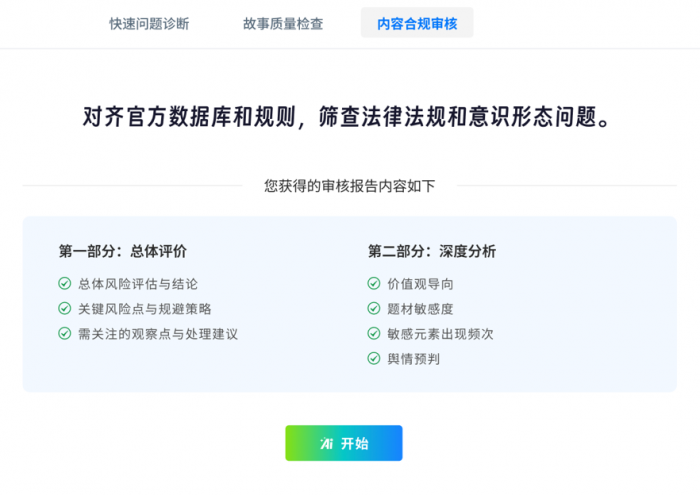Click check icon beside 敏感元素出现频次
700x495 pixels.
[374, 334]
